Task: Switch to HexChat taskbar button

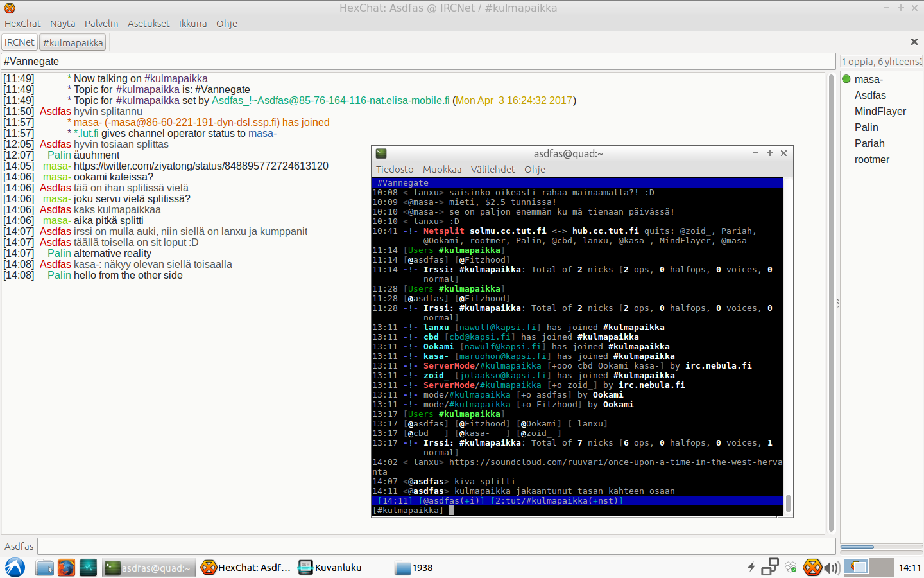Action: point(246,568)
